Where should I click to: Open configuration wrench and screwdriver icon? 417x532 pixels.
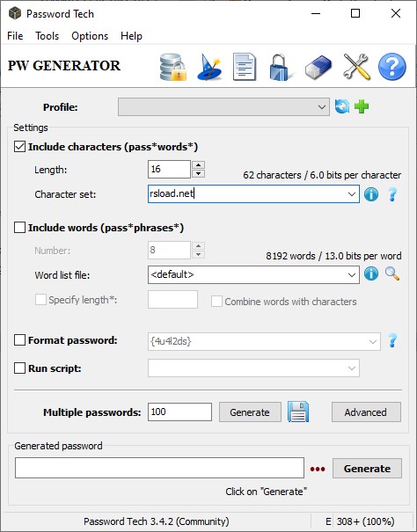pyautogui.click(x=356, y=67)
